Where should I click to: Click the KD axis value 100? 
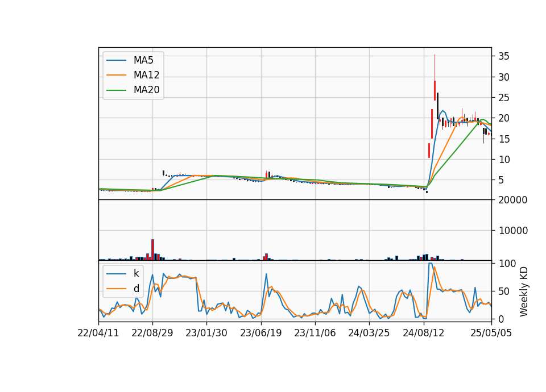point(507,264)
